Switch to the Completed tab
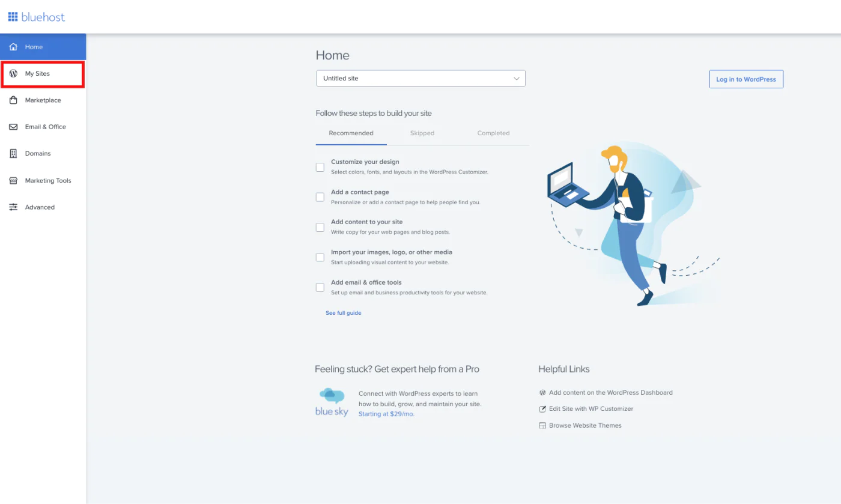The image size is (841, 504). click(493, 133)
